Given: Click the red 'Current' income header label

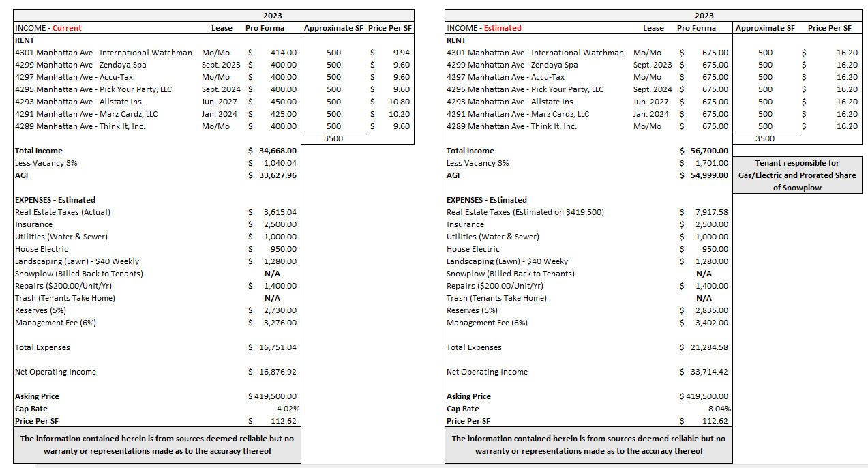Looking at the screenshot, I should [x=67, y=28].
